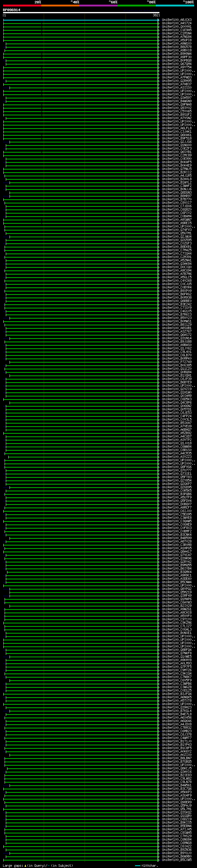Click UniRef100_A7VSN2 row label
This screenshot has height=868, width=197.
pyautogui.click(x=177, y=118)
